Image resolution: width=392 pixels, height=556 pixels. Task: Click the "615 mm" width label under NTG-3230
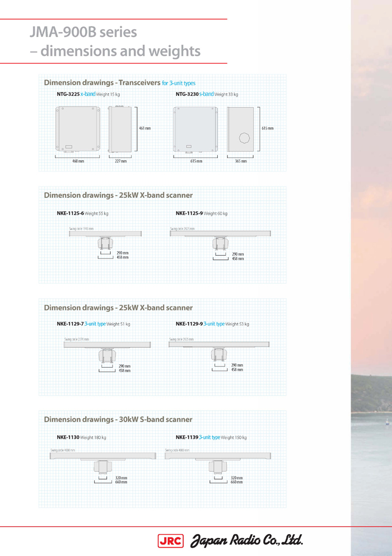(x=197, y=161)
